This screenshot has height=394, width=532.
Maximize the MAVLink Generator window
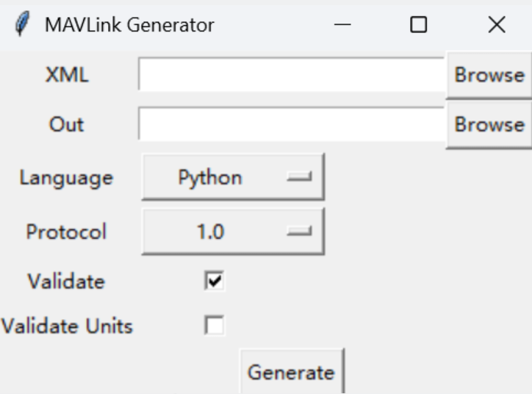pos(418,25)
